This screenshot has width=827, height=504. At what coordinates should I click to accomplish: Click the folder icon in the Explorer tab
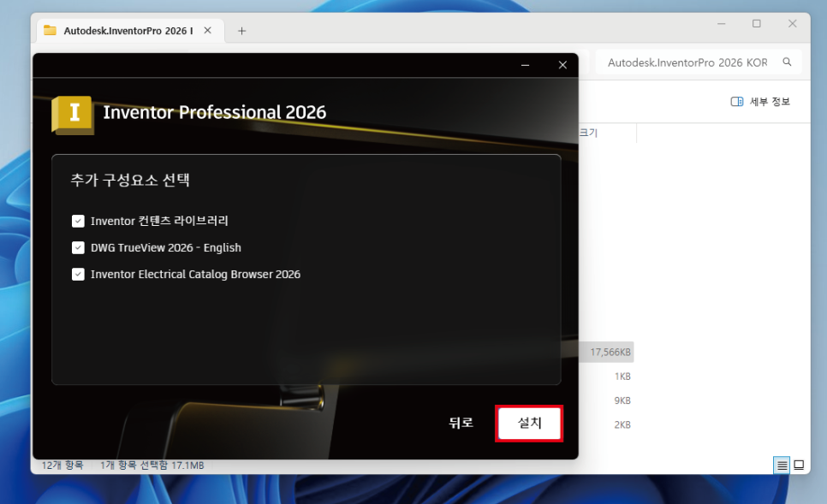pos(51,30)
